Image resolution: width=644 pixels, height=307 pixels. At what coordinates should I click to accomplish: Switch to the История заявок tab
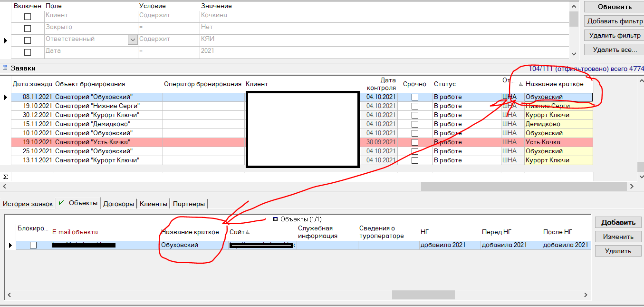point(28,204)
